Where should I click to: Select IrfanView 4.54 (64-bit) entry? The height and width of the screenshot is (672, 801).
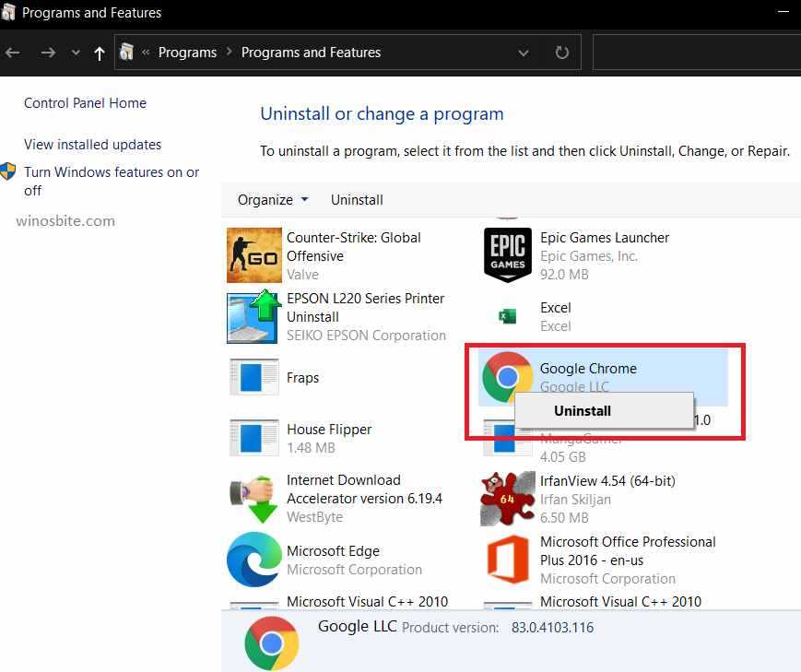(607, 481)
